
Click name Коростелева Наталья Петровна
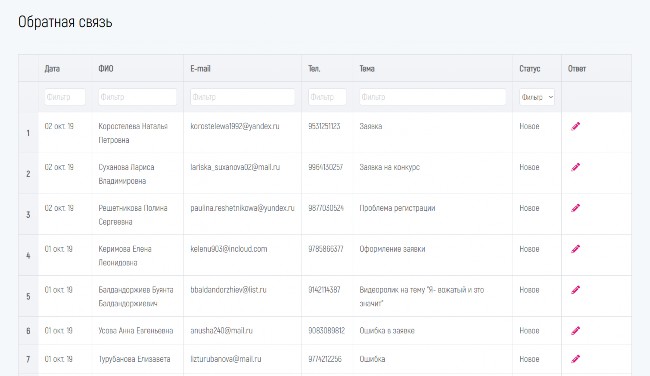point(133,133)
